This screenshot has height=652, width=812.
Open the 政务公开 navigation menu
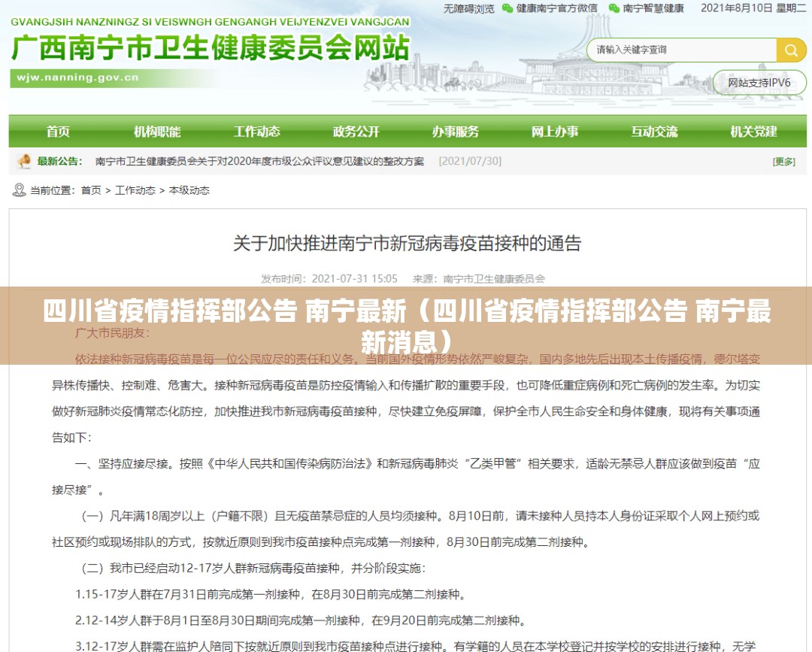[356, 132]
